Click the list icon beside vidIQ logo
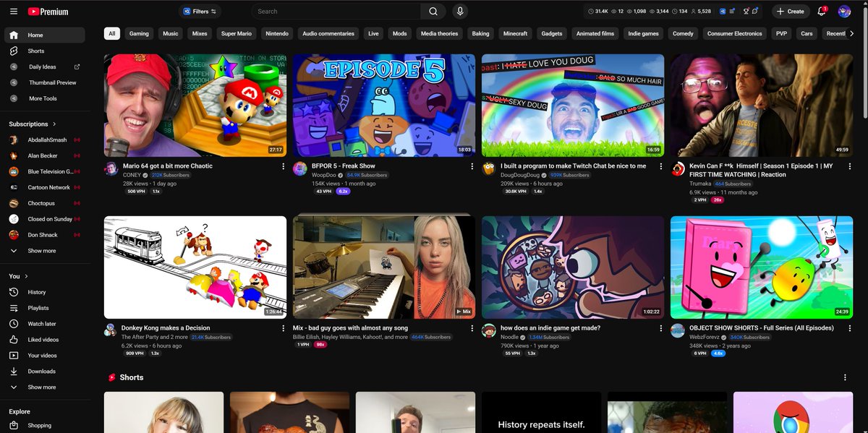 tap(732, 12)
